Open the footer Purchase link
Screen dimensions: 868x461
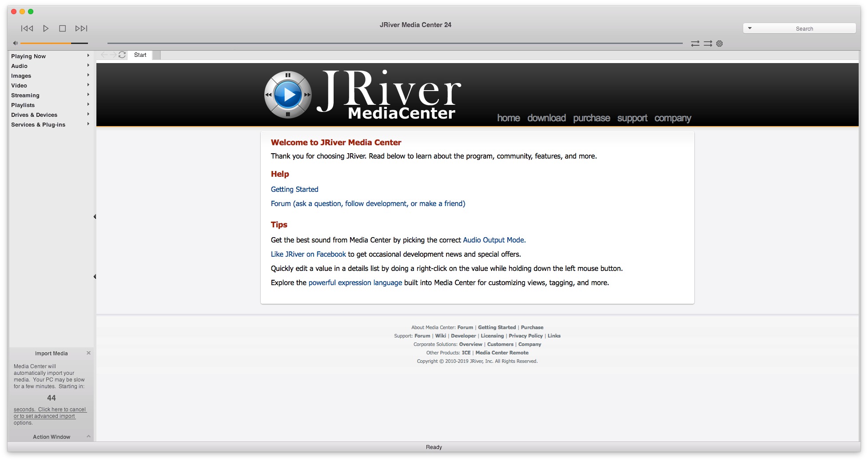pyautogui.click(x=532, y=328)
